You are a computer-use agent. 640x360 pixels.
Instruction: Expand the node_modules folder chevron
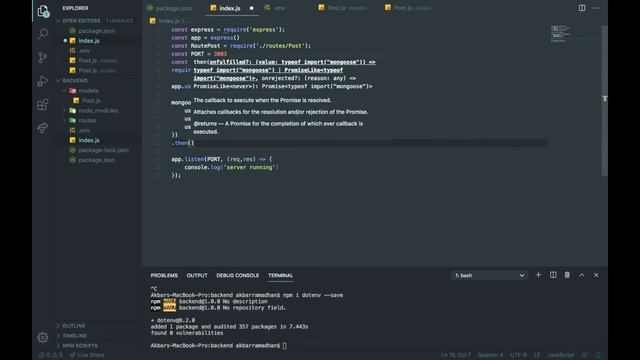[64, 110]
